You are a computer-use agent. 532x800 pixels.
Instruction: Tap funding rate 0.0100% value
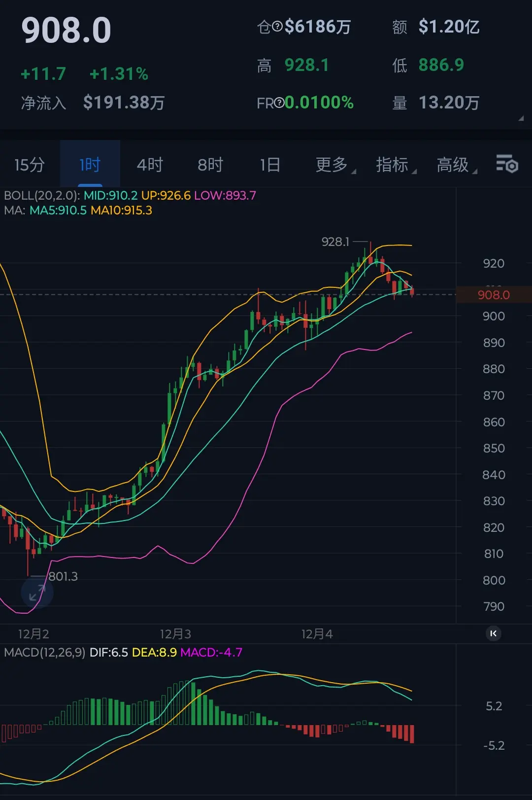319,103
